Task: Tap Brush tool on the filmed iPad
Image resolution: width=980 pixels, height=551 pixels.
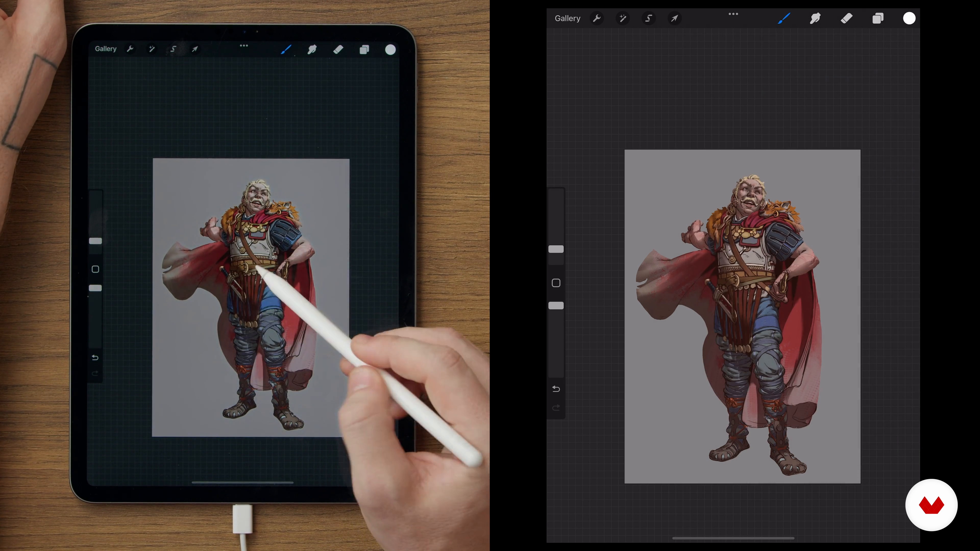Action: [286, 49]
